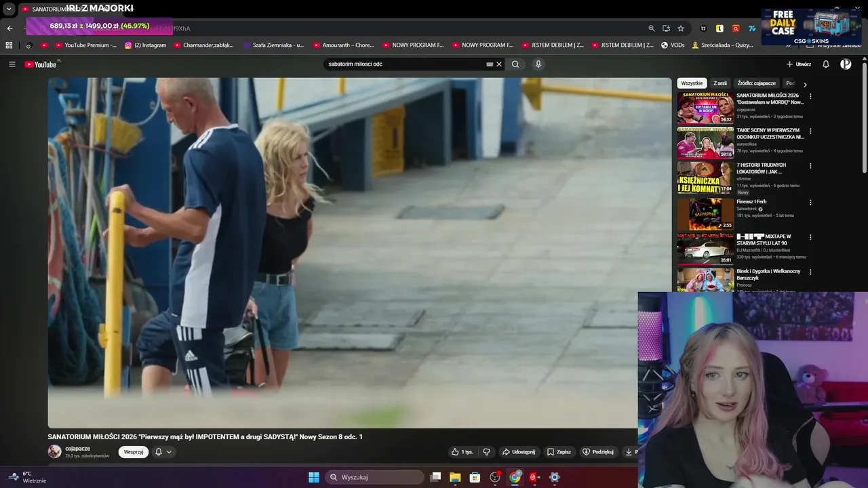Show more filter chips with the arrow
868x488 pixels.
[805, 84]
